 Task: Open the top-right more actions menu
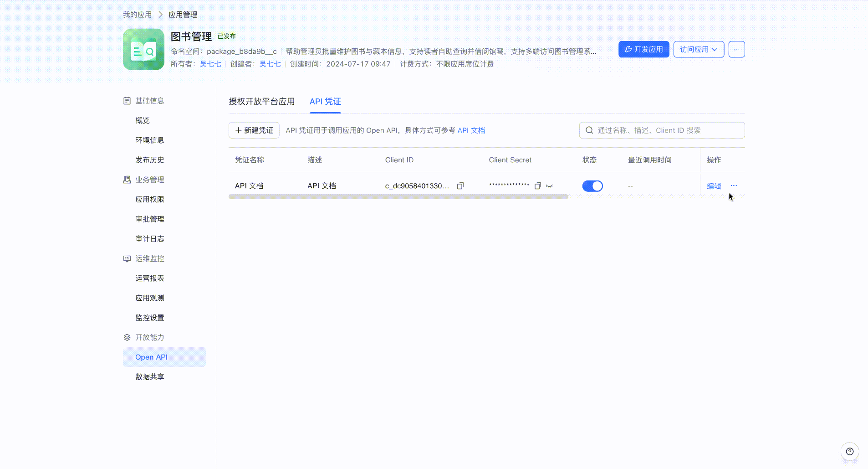[737, 49]
